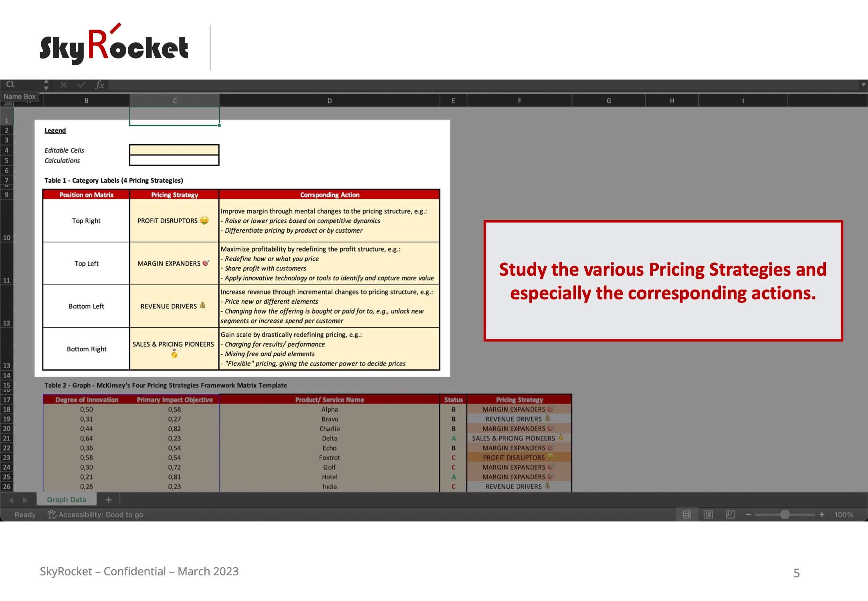Click the Delta row status A cell
868x601 pixels.
454,438
